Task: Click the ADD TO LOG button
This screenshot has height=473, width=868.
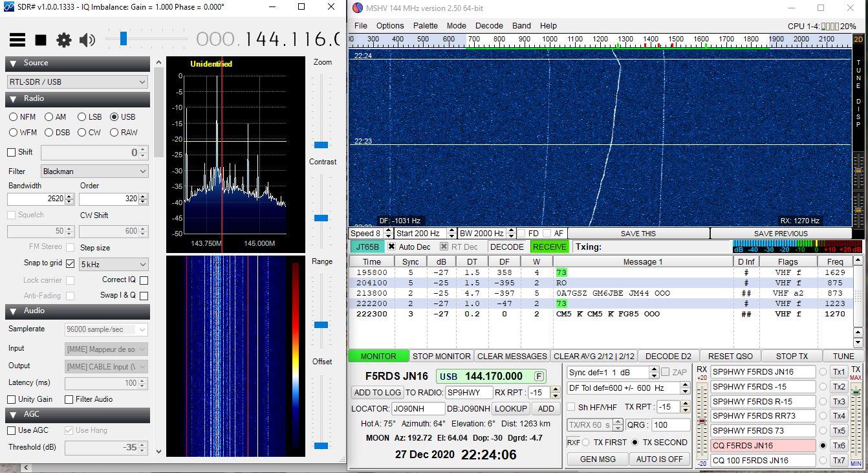Action: click(378, 392)
